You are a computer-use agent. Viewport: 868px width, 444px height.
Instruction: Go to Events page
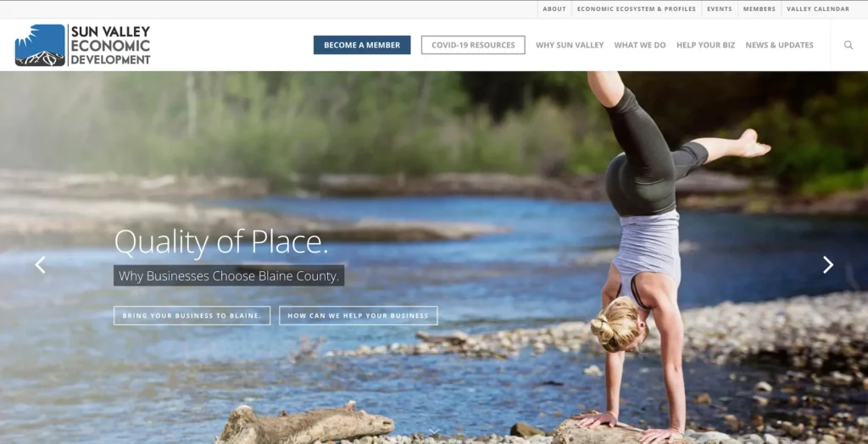pos(720,8)
